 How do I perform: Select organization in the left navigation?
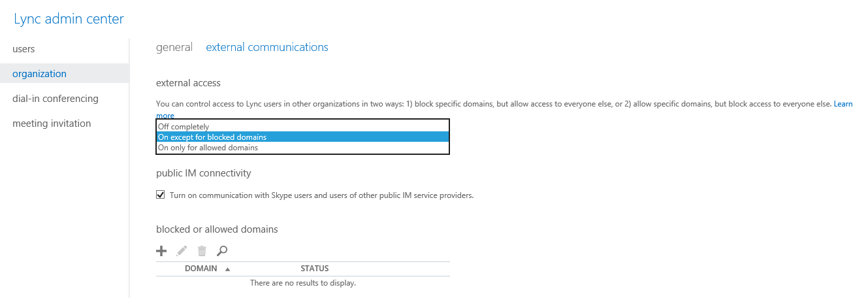coord(40,74)
